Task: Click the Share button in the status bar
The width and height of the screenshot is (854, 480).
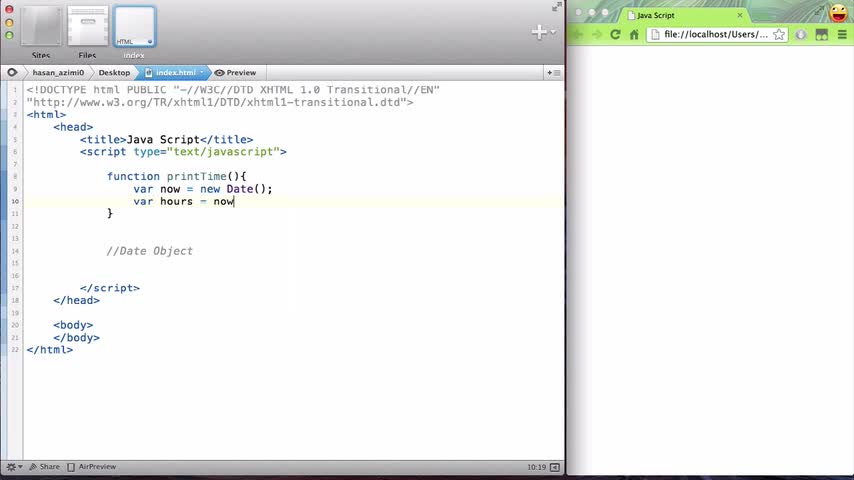Action: (x=44, y=467)
